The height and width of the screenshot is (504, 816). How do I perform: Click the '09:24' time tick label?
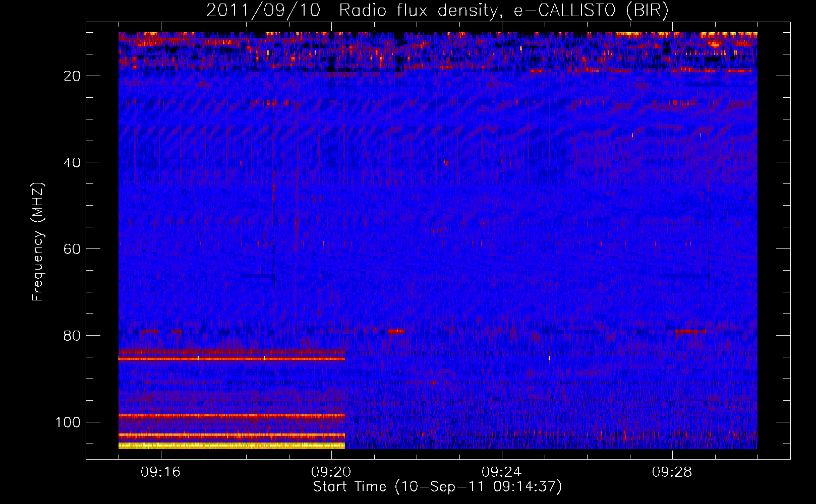pos(502,472)
